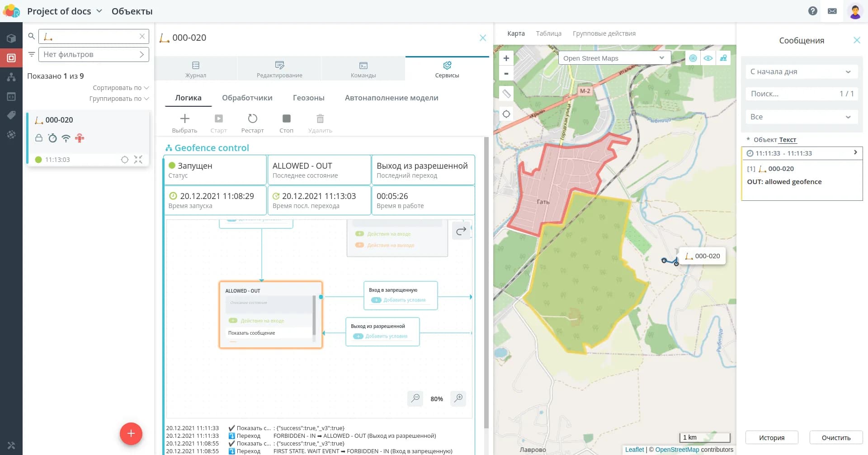Click the map ruler measurement tool
868x455 pixels.
coord(506,94)
